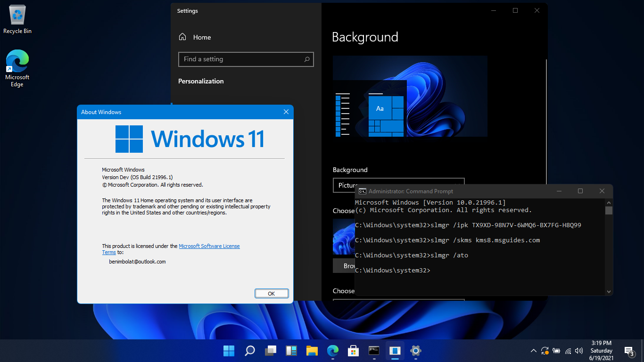Click Microsoft Software License Terms link
The width and height of the screenshot is (644, 362).
tap(209, 246)
